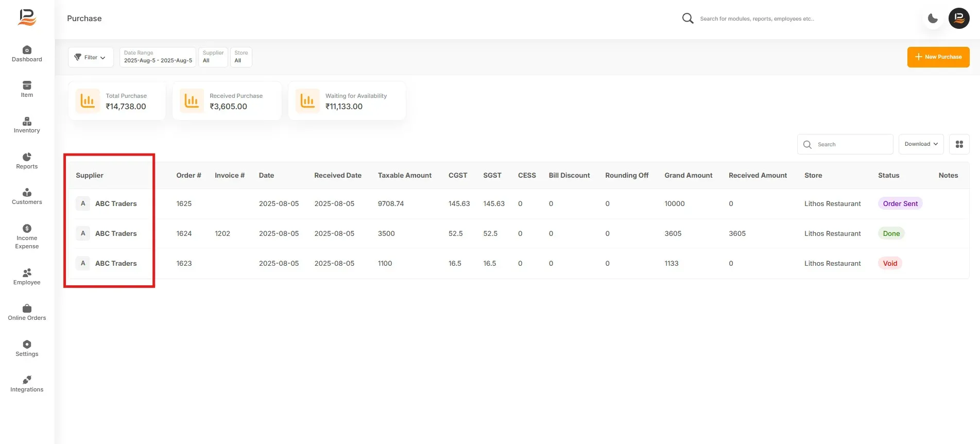Open the profile avatar at top right
Viewport: 980px width, 444px height.
pyautogui.click(x=959, y=19)
